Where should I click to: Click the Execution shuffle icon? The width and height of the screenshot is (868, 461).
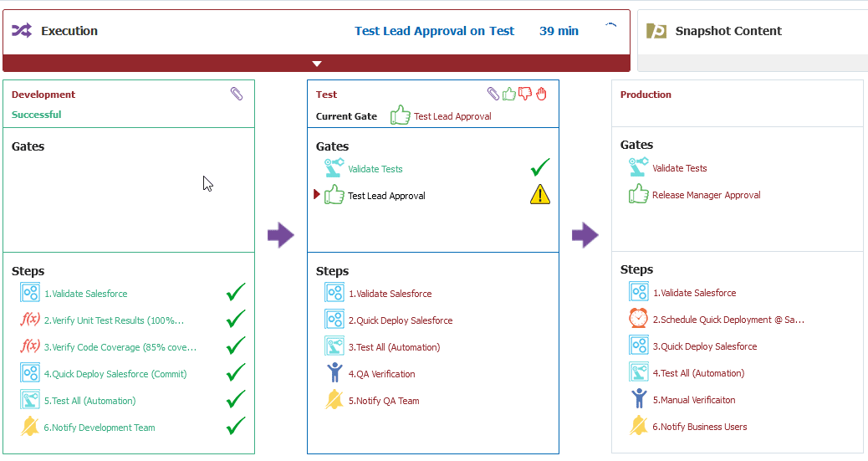tap(22, 30)
